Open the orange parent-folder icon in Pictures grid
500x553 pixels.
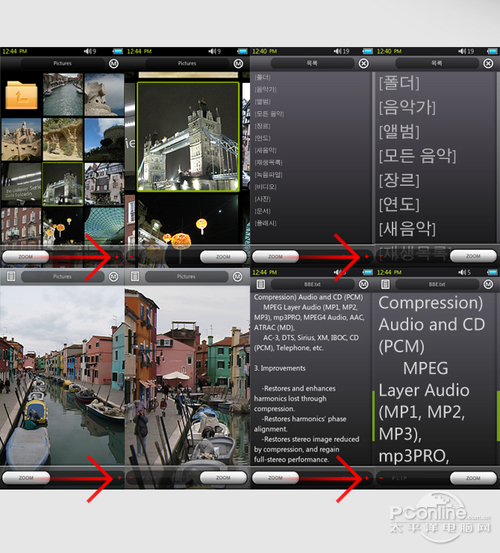(x=21, y=95)
